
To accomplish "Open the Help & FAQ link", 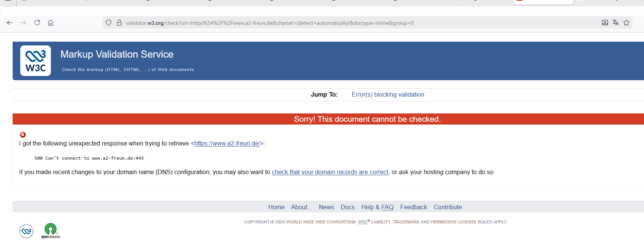I will tap(377, 207).
